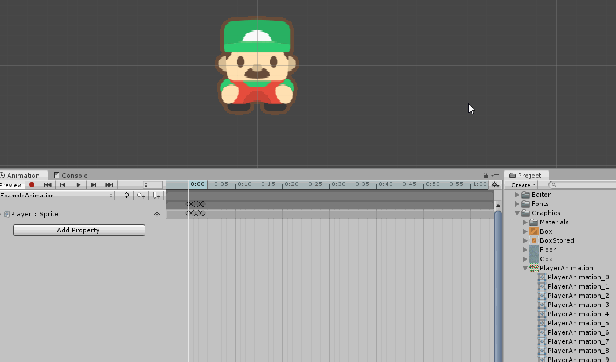Open the Project tab
The height and width of the screenshot is (362, 616).
526,175
